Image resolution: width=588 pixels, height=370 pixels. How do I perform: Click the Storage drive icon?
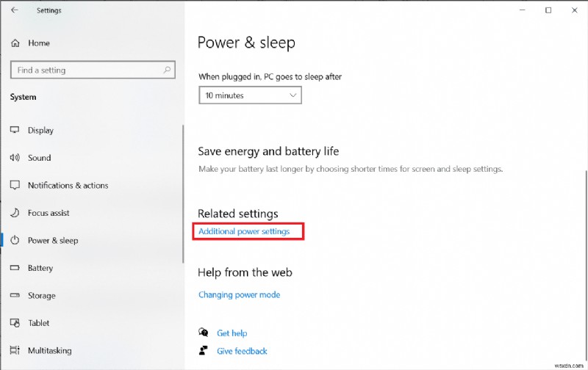[14, 296]
